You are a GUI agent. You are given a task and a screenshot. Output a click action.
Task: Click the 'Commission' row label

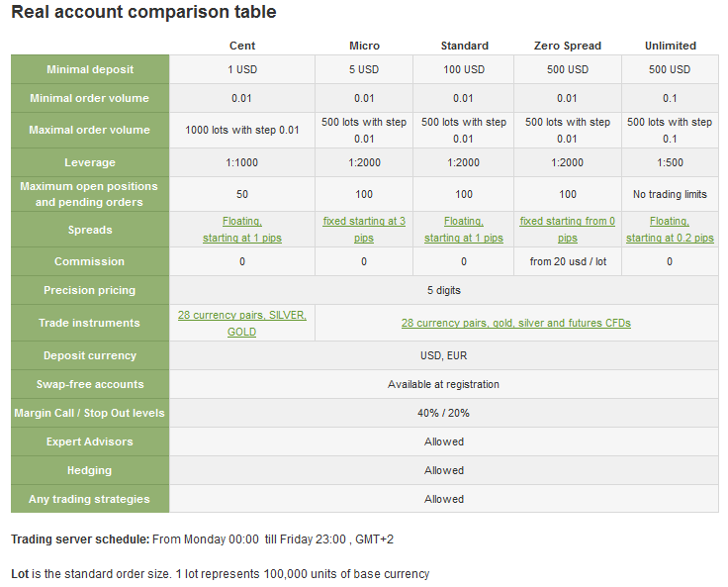click(90, 261)
